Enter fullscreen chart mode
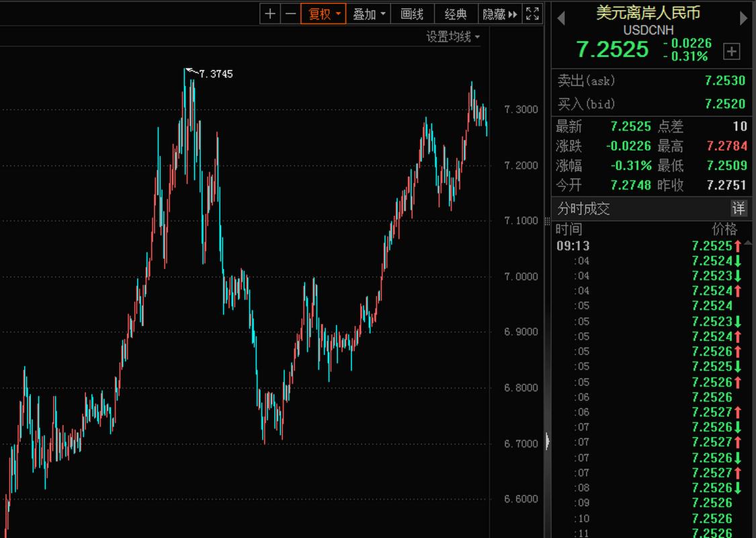 532,13
